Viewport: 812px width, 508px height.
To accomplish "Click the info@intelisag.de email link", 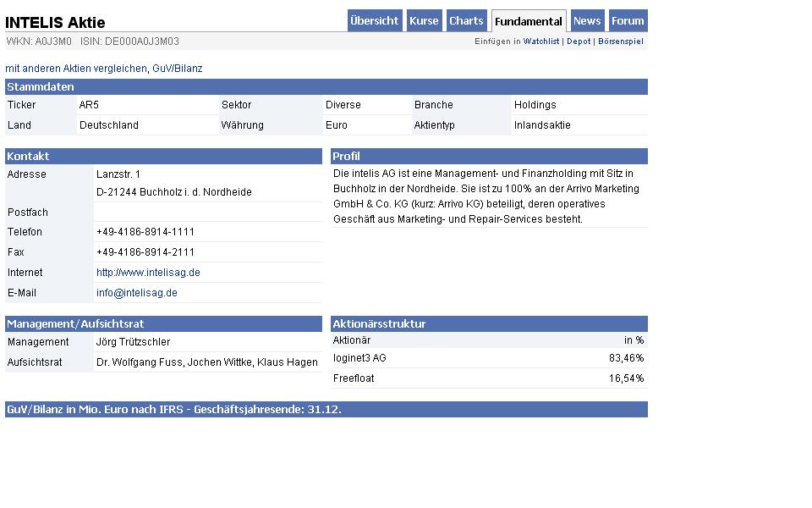I will click(x=137, y=293).
